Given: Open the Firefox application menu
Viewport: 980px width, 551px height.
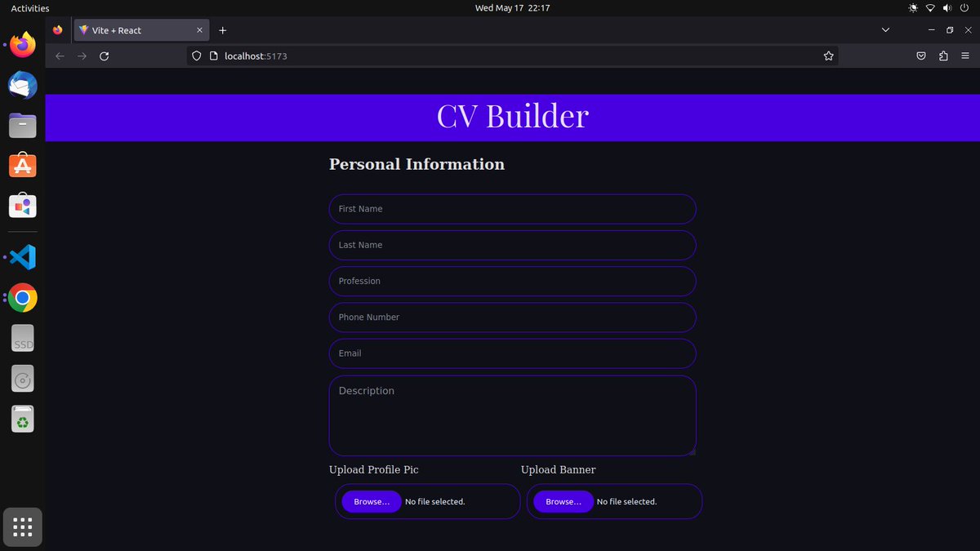Looking at the screenshot, I should tap(966, 56).
